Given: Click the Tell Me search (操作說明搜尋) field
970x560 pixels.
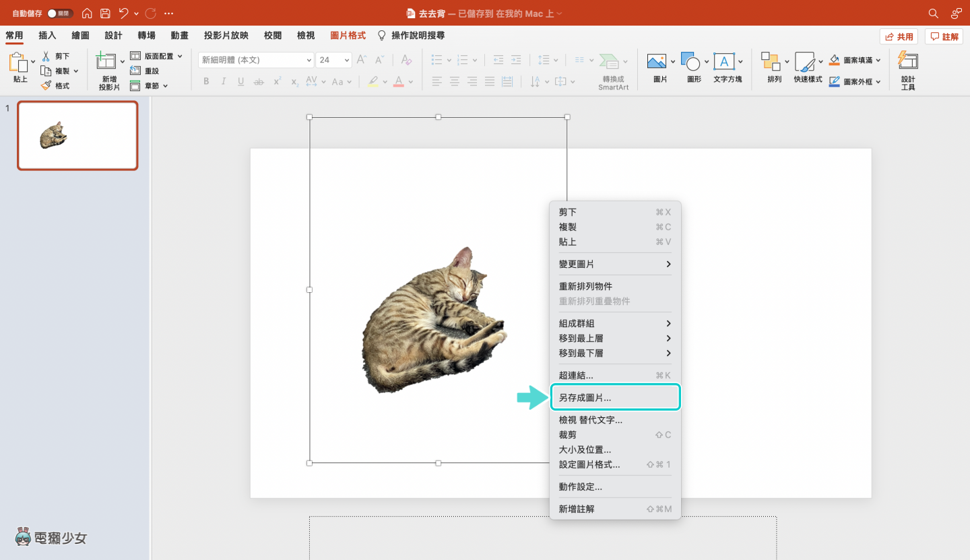Looking at the screenshot, I should pos(411,36).
